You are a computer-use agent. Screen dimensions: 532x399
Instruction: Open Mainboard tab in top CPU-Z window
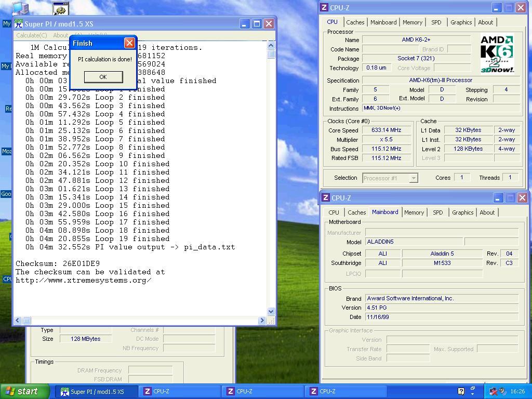tap(383, 22)
